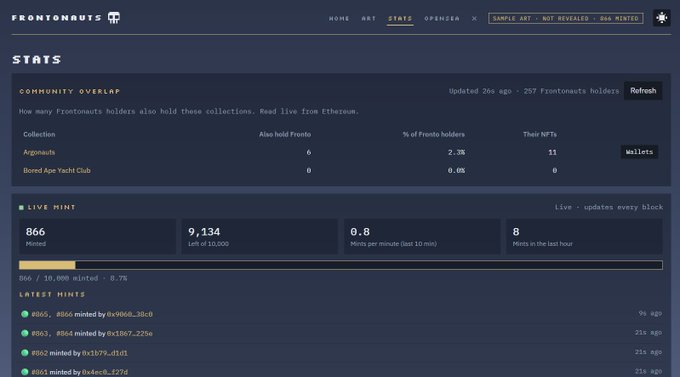Click '866 / 10,000 minted · 8.7%' text

(x=73, y=278)
